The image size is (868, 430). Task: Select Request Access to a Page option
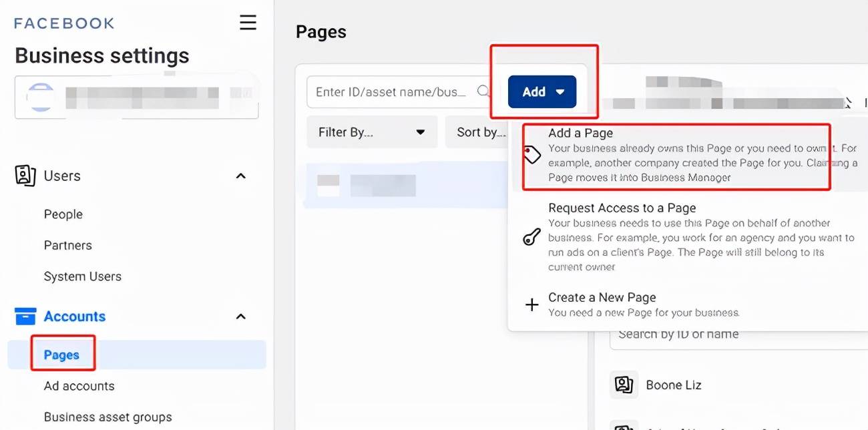click(688, 237)
